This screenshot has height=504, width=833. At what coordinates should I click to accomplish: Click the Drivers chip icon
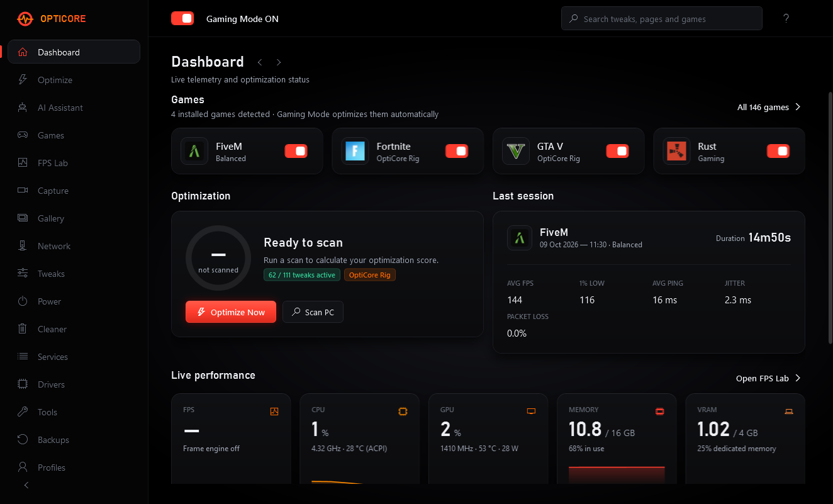point(23,384)
